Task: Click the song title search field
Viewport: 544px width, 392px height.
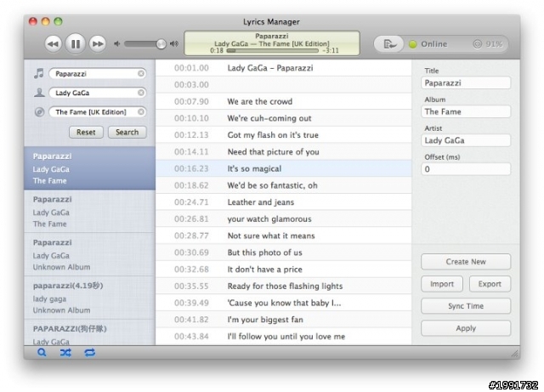Action: (98, 74)
